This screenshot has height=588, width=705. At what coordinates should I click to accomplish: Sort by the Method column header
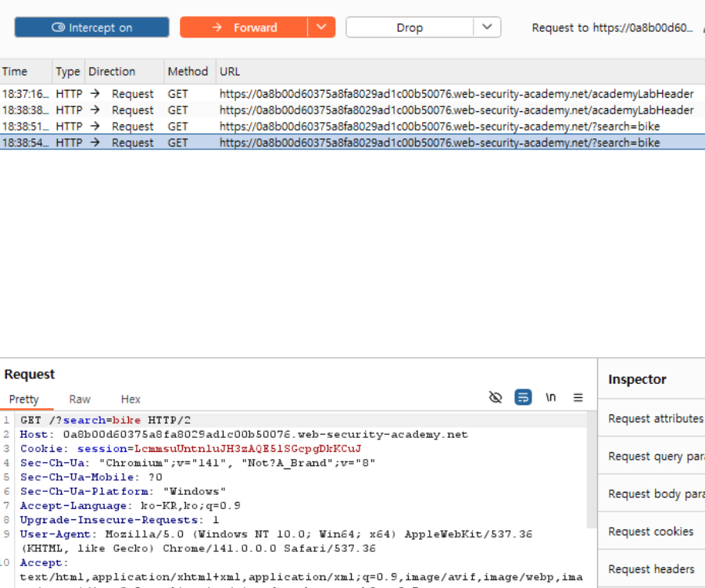[190, 71]
